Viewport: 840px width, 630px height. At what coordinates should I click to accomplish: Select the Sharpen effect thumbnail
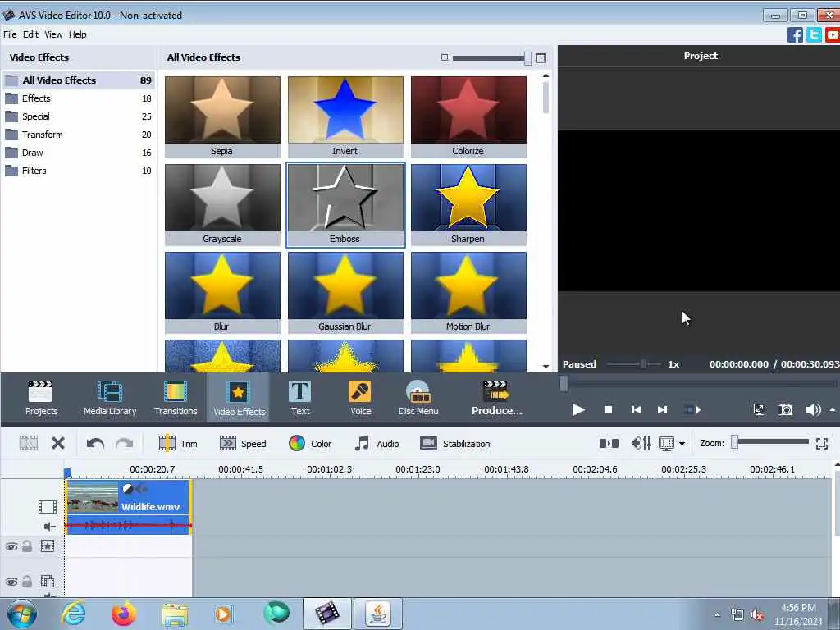(x=468, y=204)
